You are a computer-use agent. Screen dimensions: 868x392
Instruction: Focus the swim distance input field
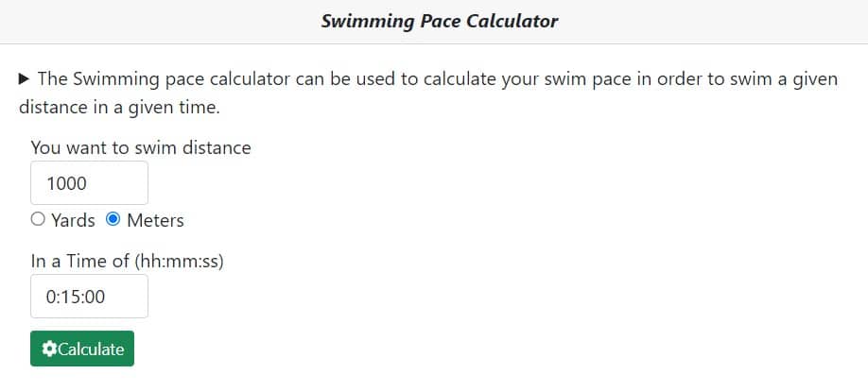pyautogui.click(x=89, y=183)
